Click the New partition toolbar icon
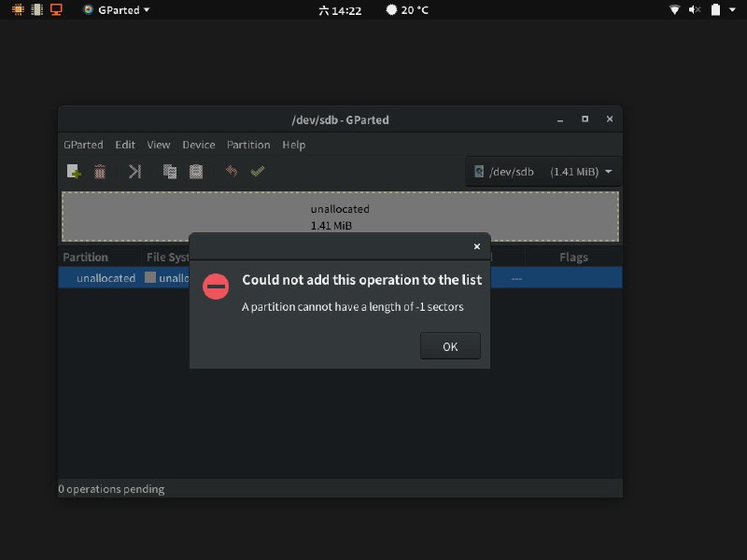Image resolution: width=747 pixels, height=560 pixels. pos(74,172)
